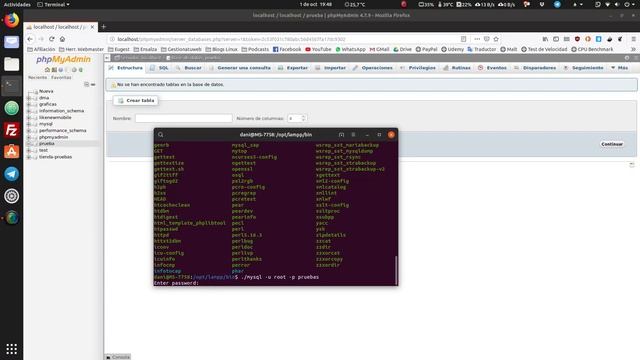This screenshot has height=360, width=640.
Task: Open the YouTube bookmark
Action: (x=318, y=49)
